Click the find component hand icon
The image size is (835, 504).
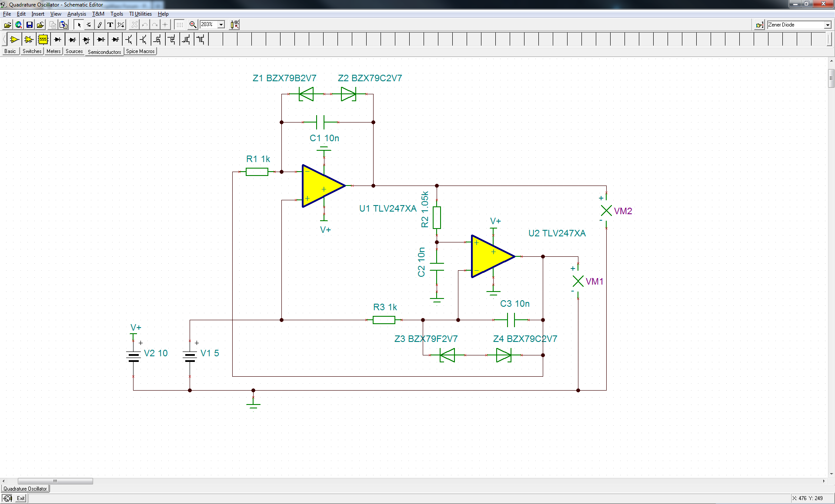[759, 25]
